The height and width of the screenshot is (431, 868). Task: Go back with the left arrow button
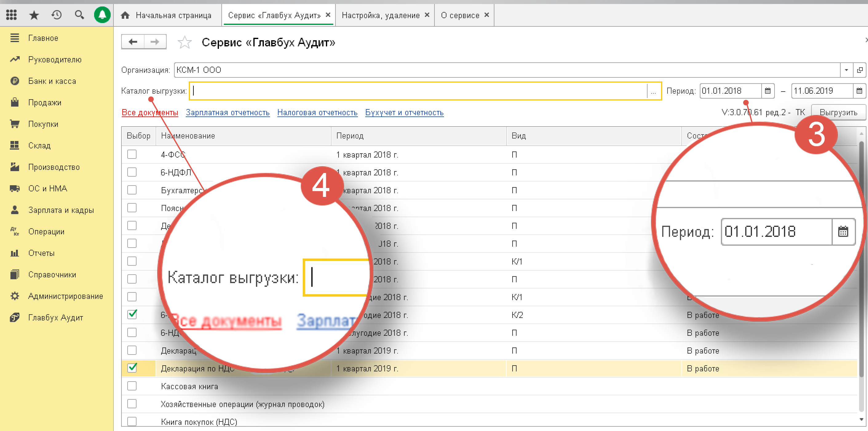pyautogui.click(x=133, y=42)
